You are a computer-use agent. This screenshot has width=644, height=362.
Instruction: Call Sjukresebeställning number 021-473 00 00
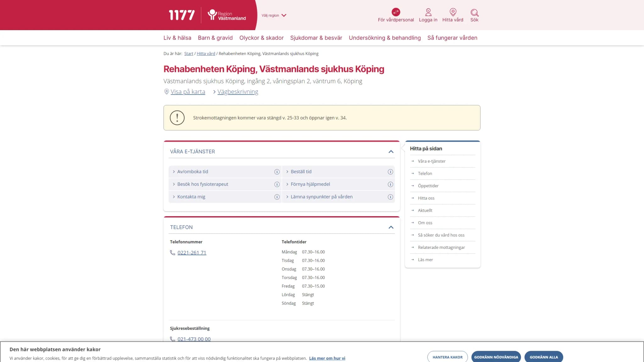(x=194, y=339)
